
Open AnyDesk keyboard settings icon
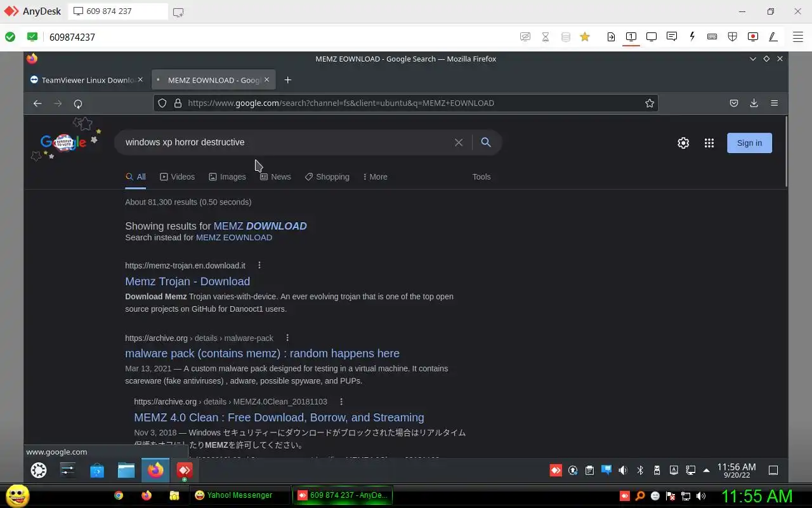(712, 37)
